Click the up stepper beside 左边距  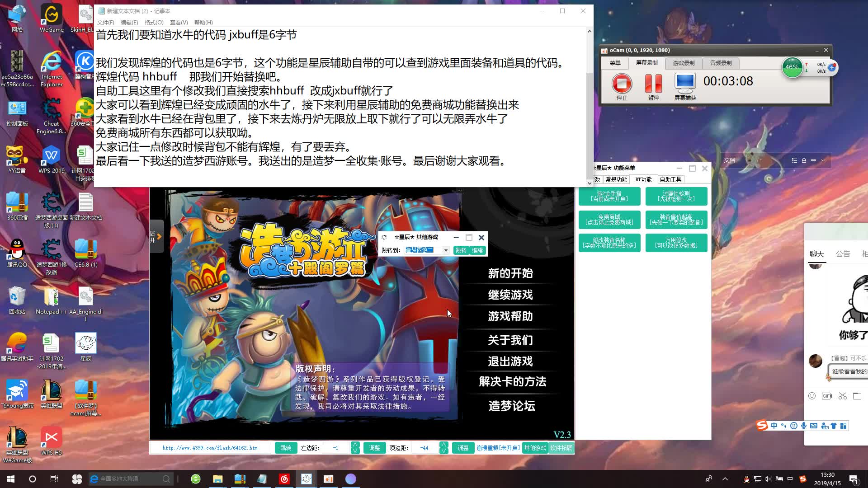click(355, 445)
